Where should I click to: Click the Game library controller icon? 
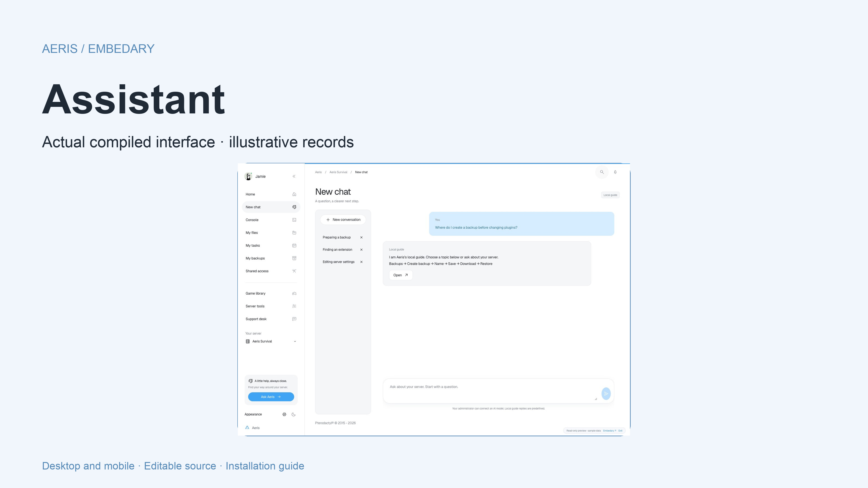[x=294, y=293]
